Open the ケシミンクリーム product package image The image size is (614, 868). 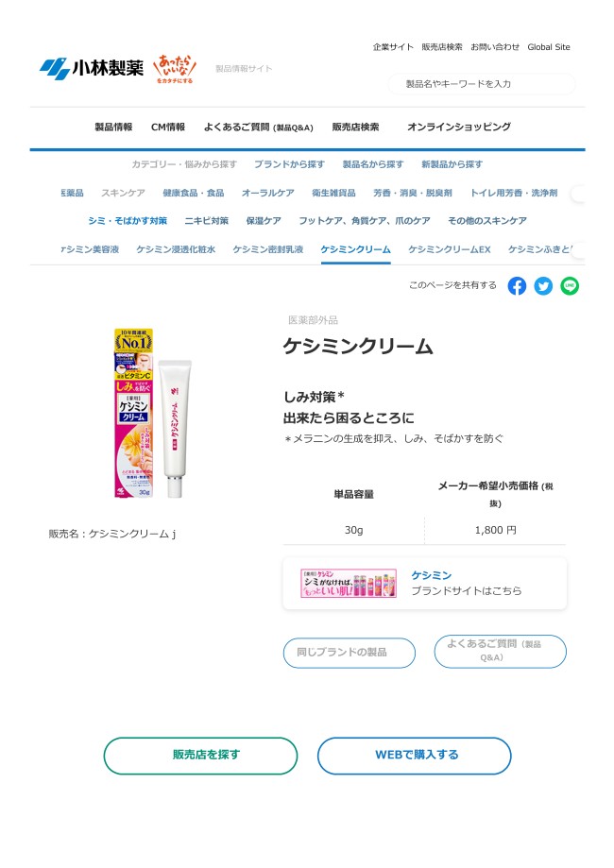click(x=153, y=414)
